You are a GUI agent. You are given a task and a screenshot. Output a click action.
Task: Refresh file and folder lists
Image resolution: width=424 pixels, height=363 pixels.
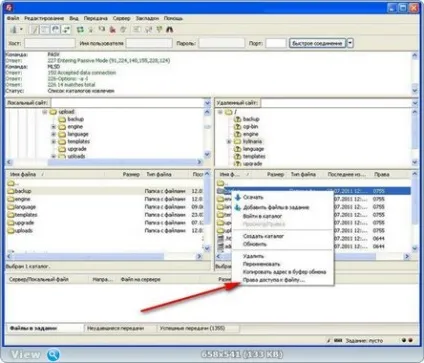[80, 30]
